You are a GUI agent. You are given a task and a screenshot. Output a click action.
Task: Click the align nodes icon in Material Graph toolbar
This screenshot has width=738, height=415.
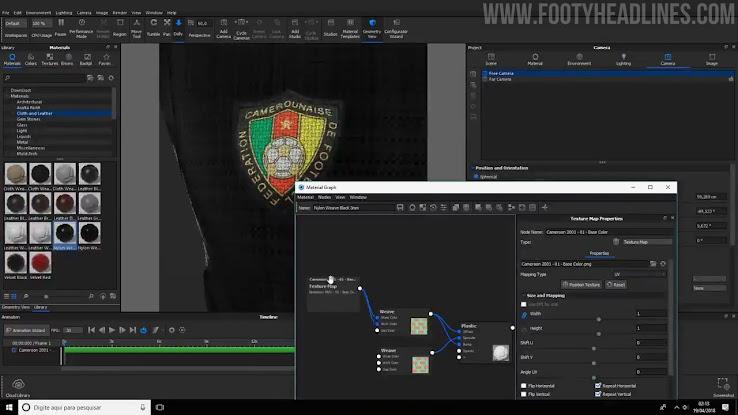[x=511, y=208]
